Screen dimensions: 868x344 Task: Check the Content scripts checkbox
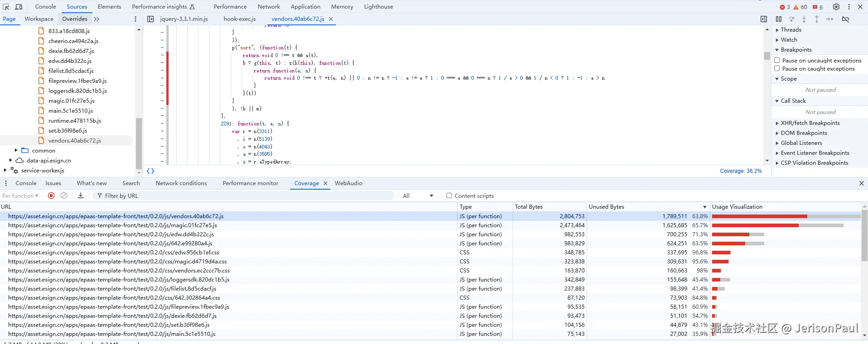[449, 196]
